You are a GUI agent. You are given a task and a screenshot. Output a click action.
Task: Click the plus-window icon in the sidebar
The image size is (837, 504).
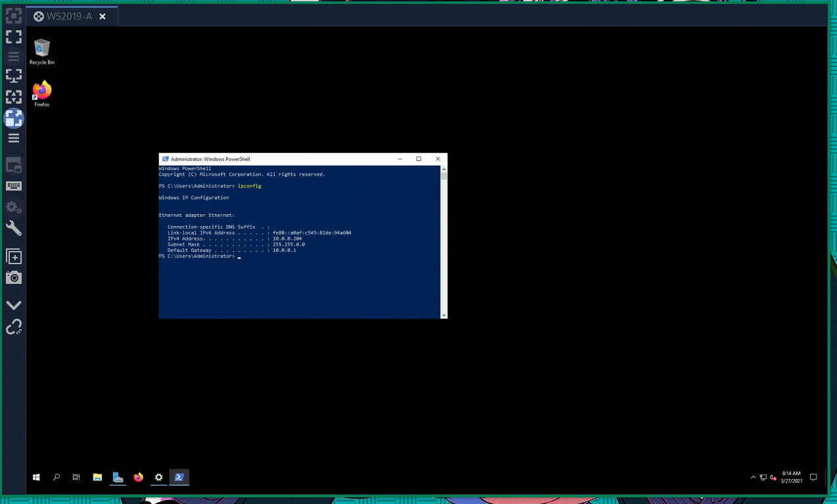14,256
